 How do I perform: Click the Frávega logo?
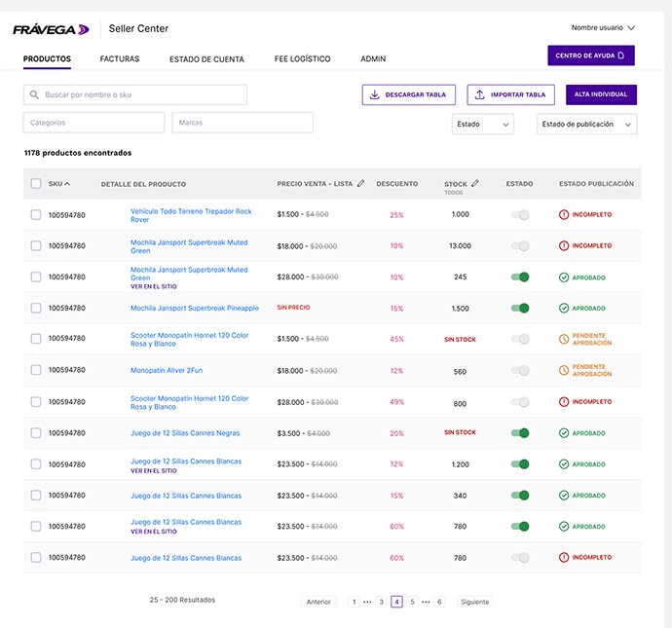pyautogui.click(x=51, y=29)
